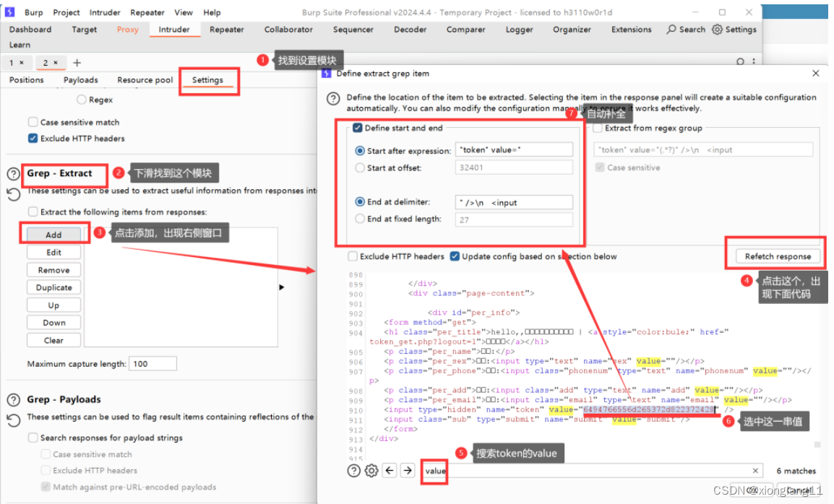Go to next search match arrow
This screenshot has height=504, width=834.
point(408,471)
